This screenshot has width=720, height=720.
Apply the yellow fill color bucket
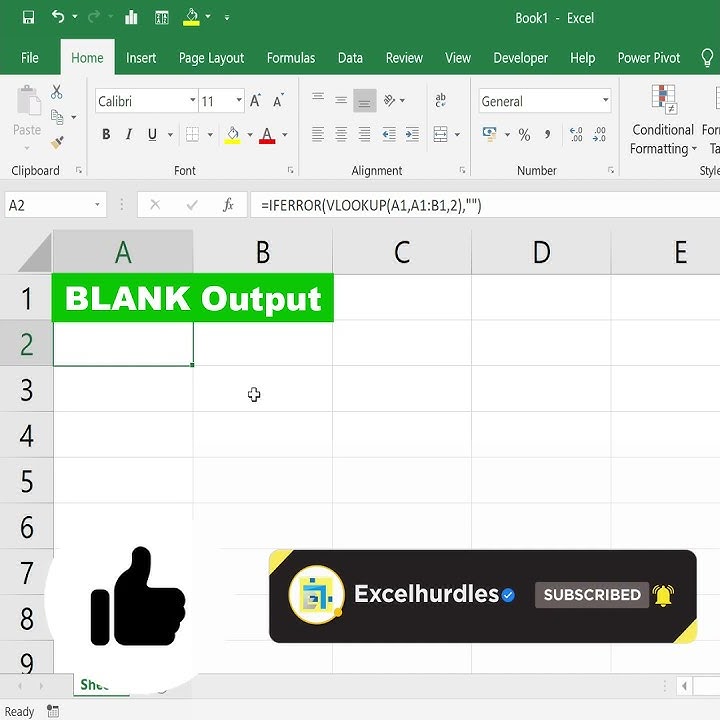233,135
